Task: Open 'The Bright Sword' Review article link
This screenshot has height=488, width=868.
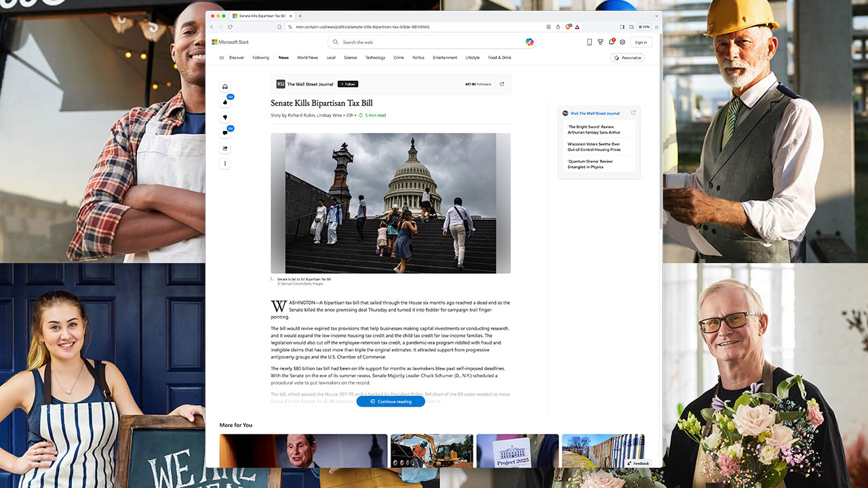Action: click(594, 130)
